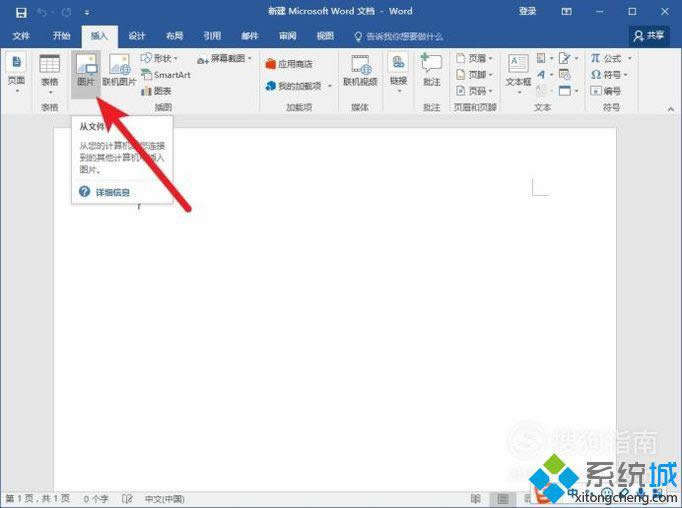Switch to the 设计 tab
Viewport: 682px width, 508px height.
coord(137,36)
